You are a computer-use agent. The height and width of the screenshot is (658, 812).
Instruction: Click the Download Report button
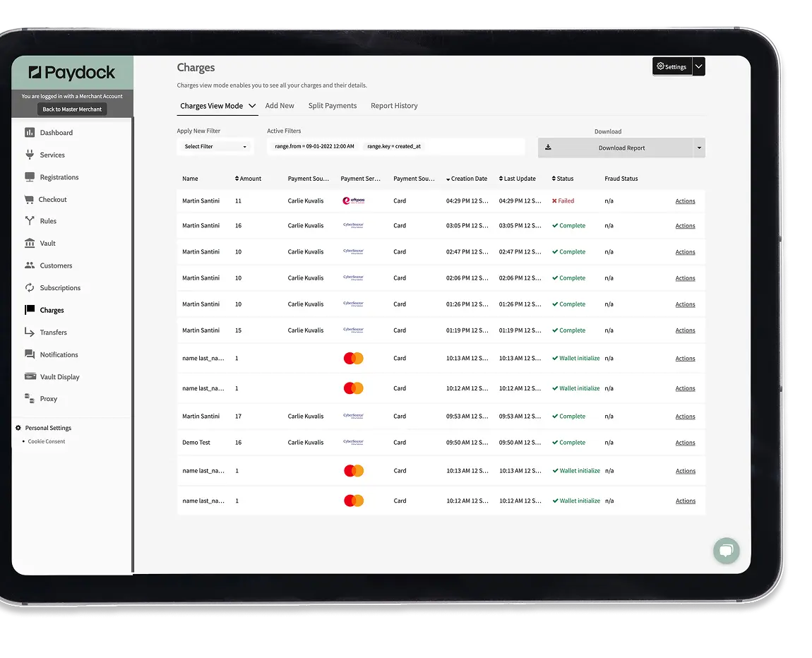616,148
